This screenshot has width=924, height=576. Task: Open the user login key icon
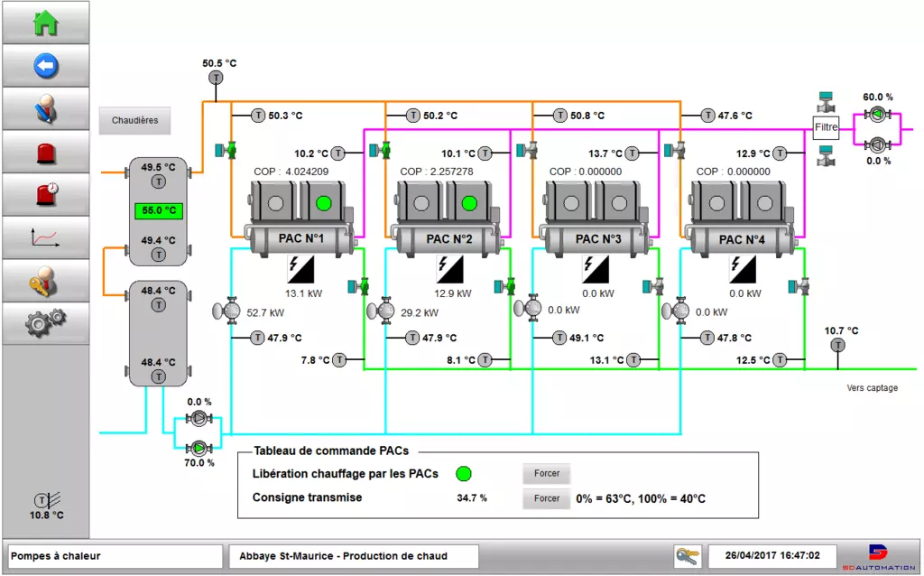pos(45,281)
